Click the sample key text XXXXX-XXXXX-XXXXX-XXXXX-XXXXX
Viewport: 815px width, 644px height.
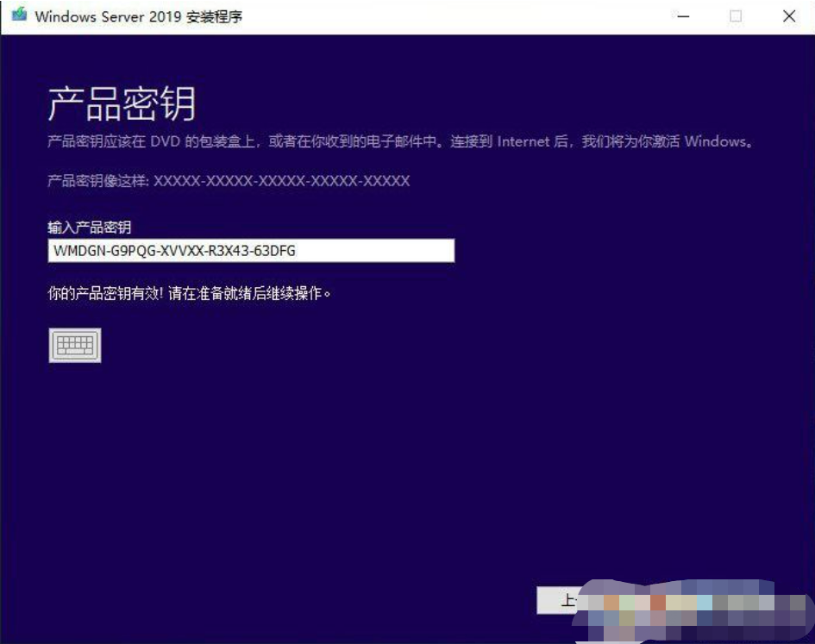click(282, 181)
